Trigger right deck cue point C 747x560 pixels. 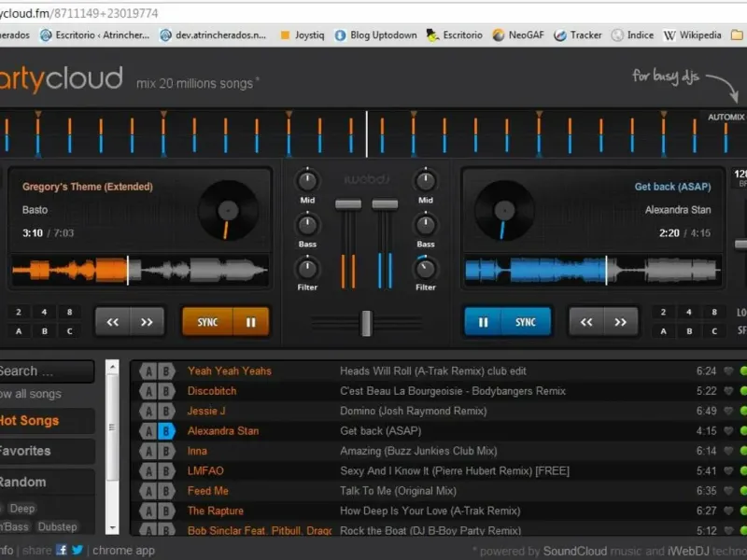coord(714,331)
